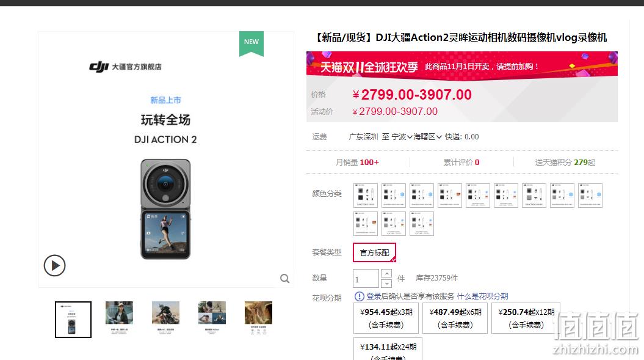The width and height of the screenshot is (644, 360).
Task: Choose the fifth color option in the top row
Action: [x=478, y=196]
